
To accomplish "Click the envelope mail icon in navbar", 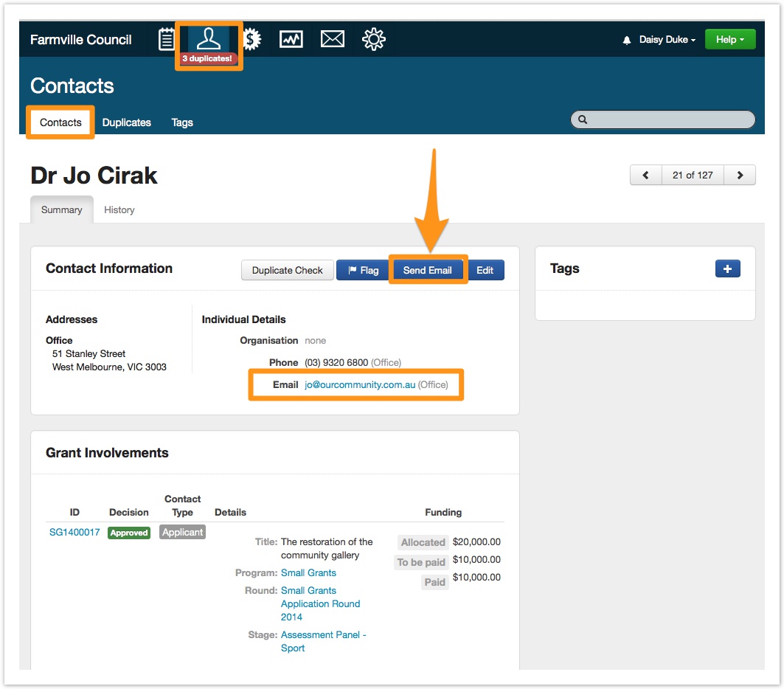I will point(332,40).
